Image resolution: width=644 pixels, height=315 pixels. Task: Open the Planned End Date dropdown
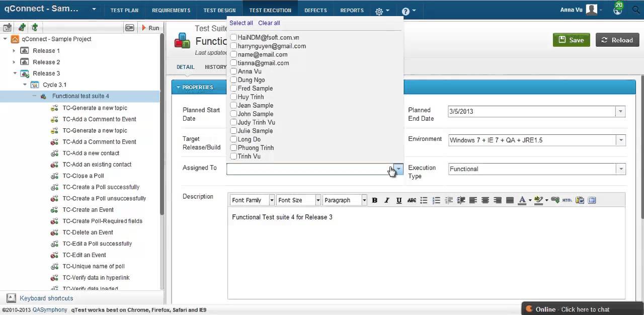[620, 112]
